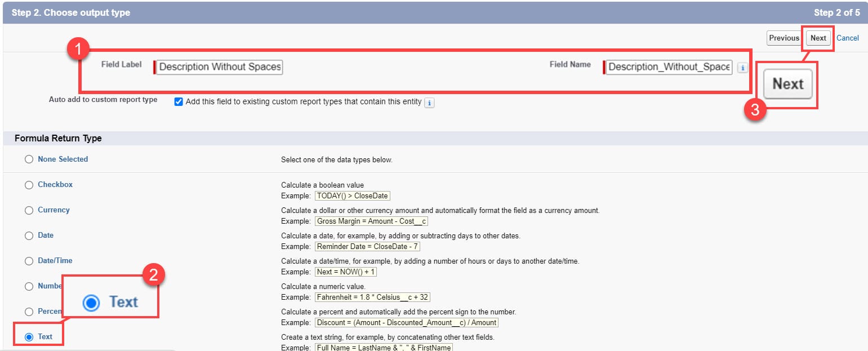
Task: Click the Cancel link
Action: (x=848, y=38)
